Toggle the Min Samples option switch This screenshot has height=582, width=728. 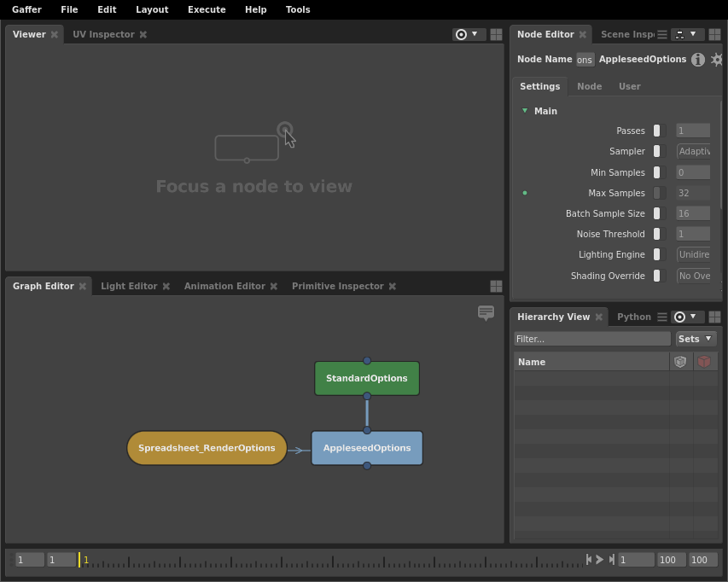point(660,172)
